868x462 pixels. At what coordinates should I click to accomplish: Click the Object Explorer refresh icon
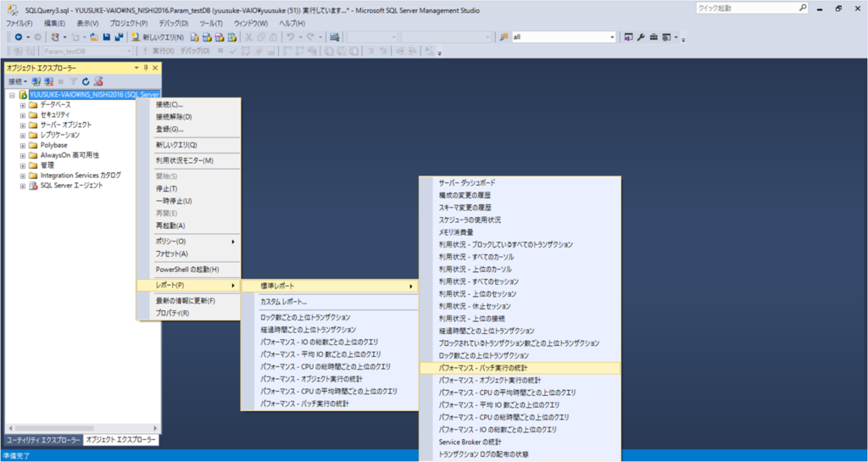pos(86,81)
